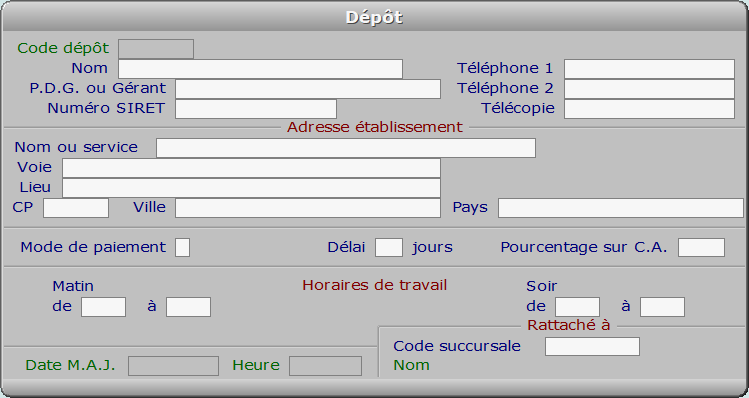
Task: Select the Ville input field
Action: [x=308, y=208]
